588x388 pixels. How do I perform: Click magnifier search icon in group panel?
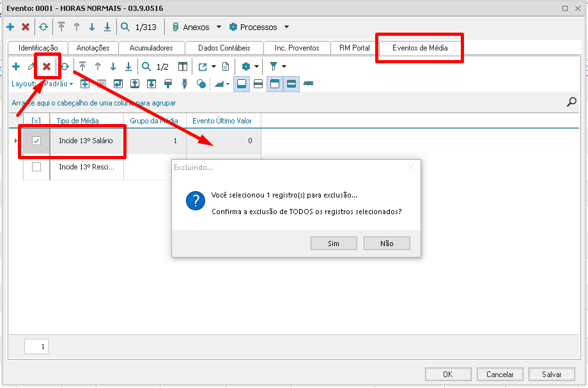[x=571, y=102]
